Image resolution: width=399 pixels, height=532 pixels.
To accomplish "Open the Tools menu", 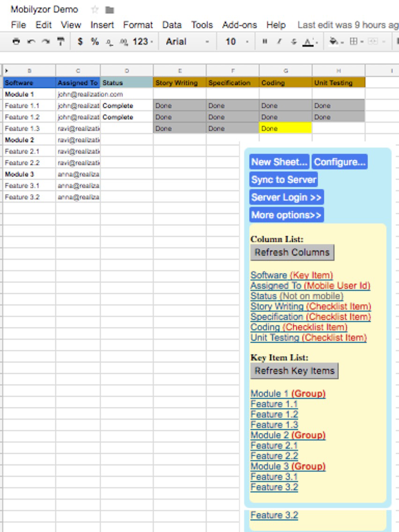I will 202,25.
